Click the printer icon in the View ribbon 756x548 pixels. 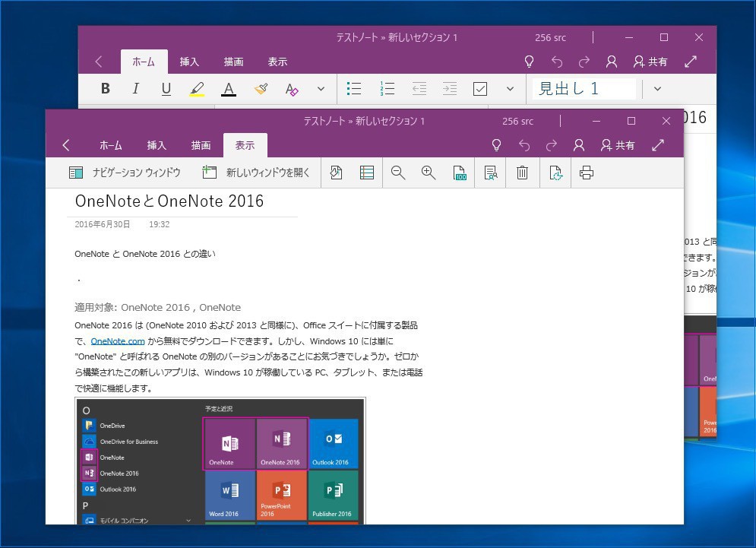click(586, 173)
